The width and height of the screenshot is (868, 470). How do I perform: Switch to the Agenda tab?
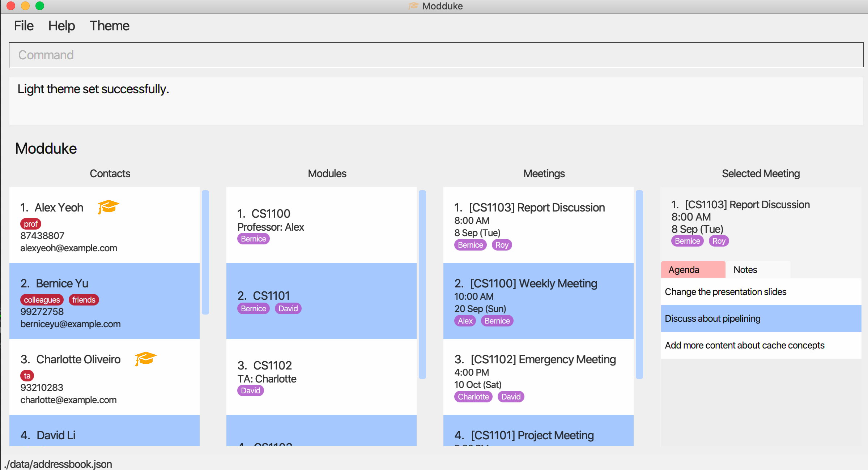point(693,269)
